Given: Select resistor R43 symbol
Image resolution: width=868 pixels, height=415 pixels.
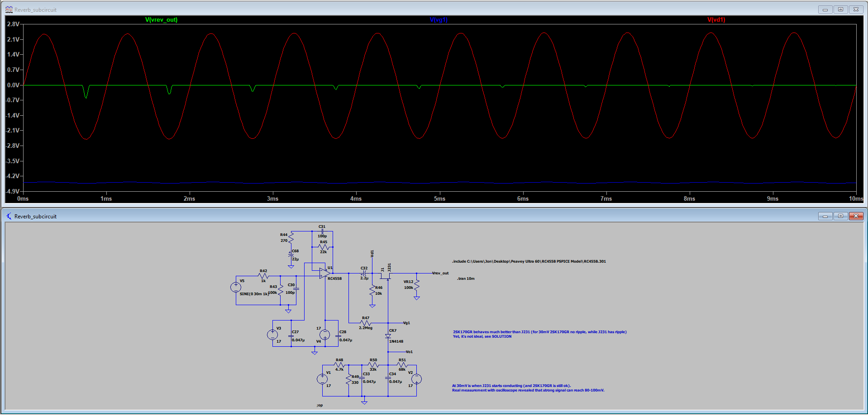Looking at the screenshot, I should point(281,290).
